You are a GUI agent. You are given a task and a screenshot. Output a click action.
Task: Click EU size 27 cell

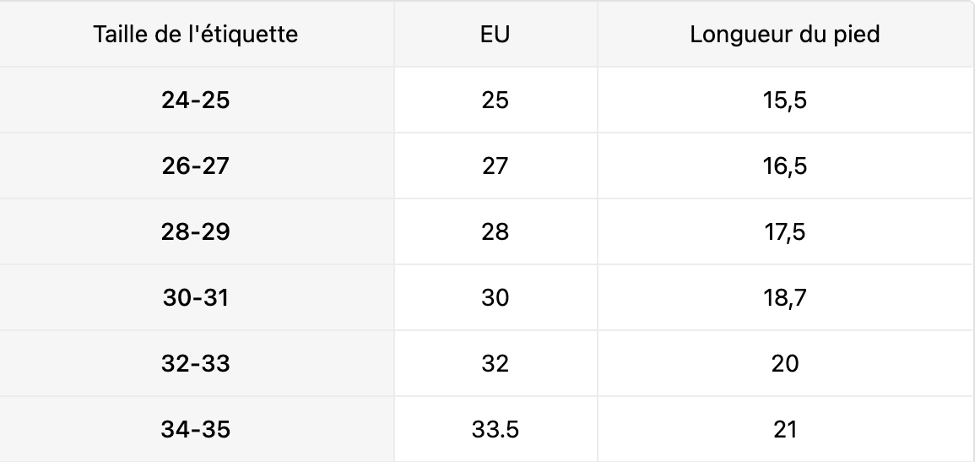[x=495, y=166]
